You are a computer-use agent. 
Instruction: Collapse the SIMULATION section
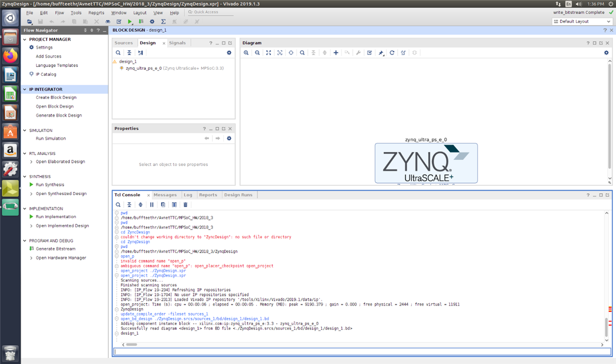click(26, 130)
